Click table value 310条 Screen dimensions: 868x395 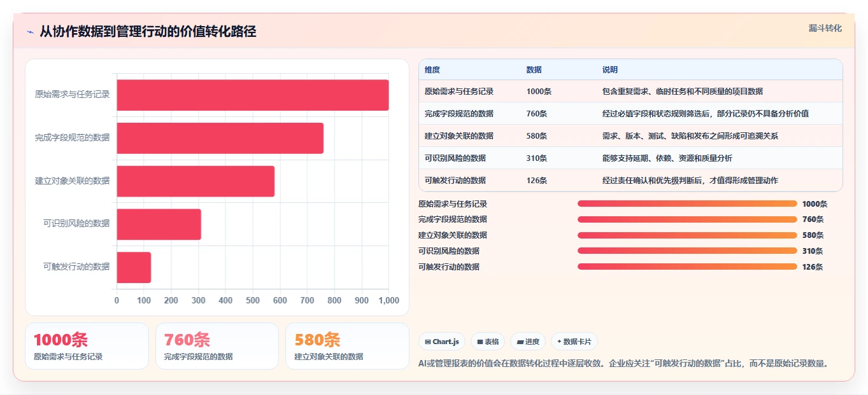(537, 158)
